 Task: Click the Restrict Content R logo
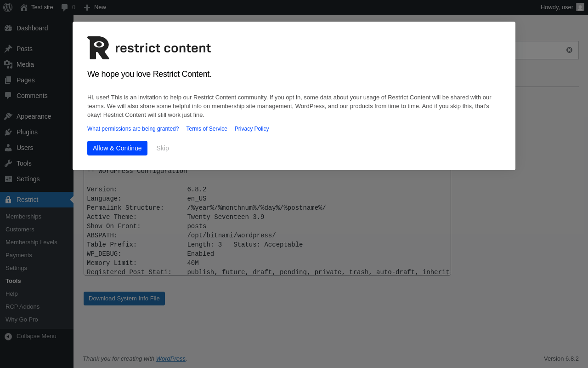click(x=98, y=48)
